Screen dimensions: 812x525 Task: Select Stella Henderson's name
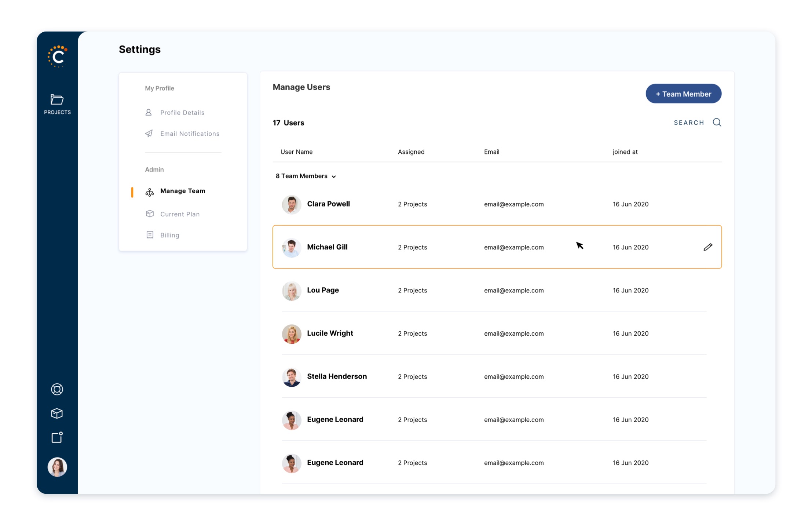(337, 376)
